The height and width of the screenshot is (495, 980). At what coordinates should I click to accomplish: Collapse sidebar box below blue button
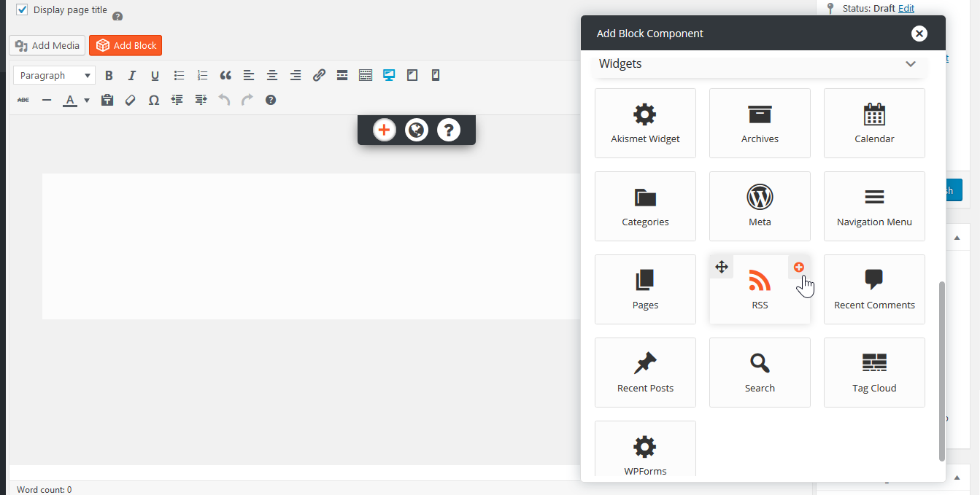(957, 238)
